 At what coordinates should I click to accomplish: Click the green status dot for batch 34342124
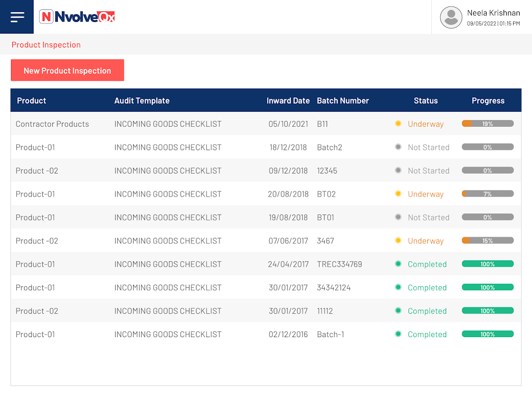398,287
